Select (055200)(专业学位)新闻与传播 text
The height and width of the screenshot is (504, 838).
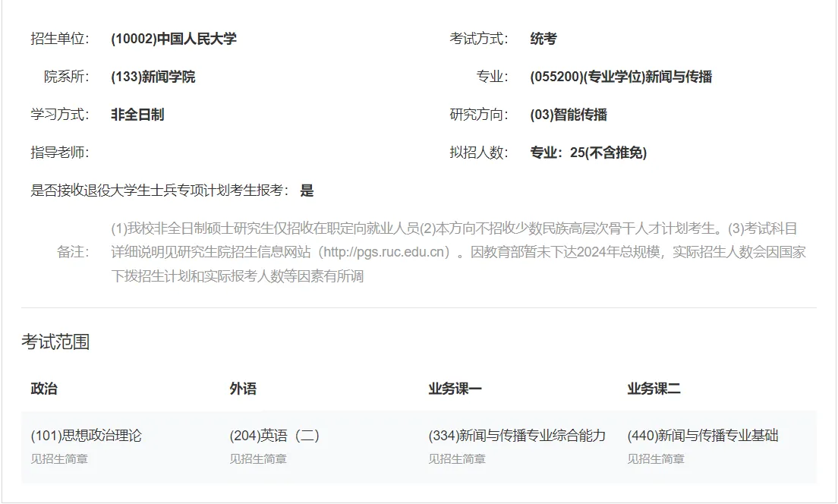[621, 77]
